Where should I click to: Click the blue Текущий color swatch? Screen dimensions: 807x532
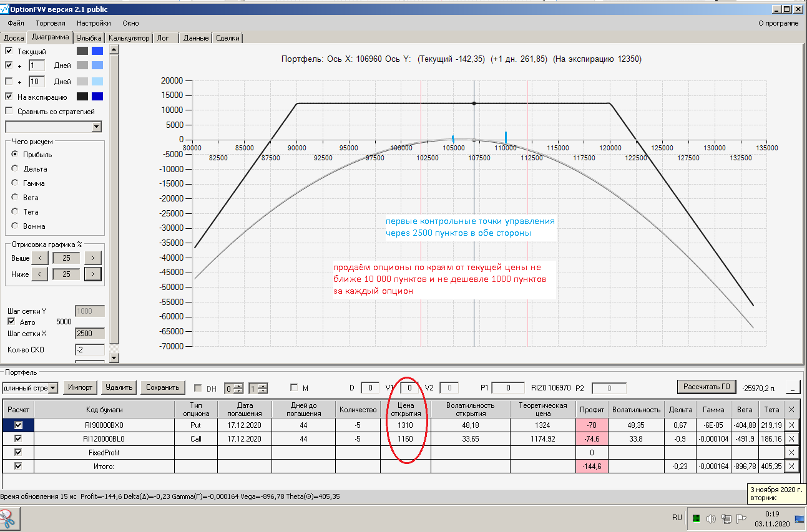point(97,51)
